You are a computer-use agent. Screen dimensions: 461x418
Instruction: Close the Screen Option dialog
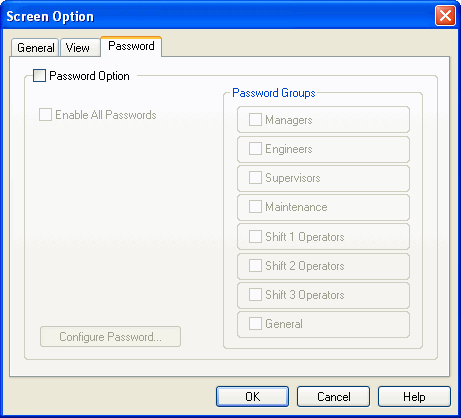pyautogui.click(x=445, y=16)
